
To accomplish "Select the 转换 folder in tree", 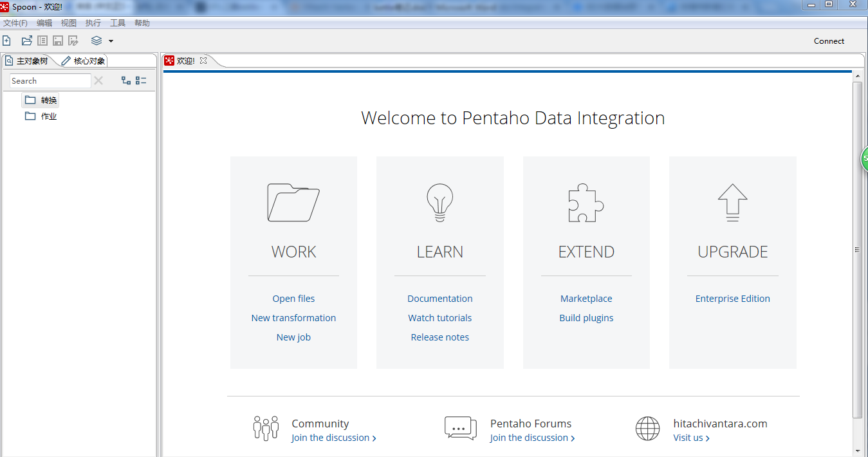I will click(41, 100).
